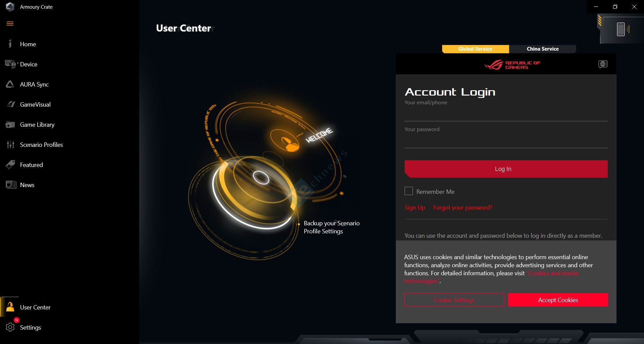
Task: Open the hamburger menu icon
Action: 10,23
